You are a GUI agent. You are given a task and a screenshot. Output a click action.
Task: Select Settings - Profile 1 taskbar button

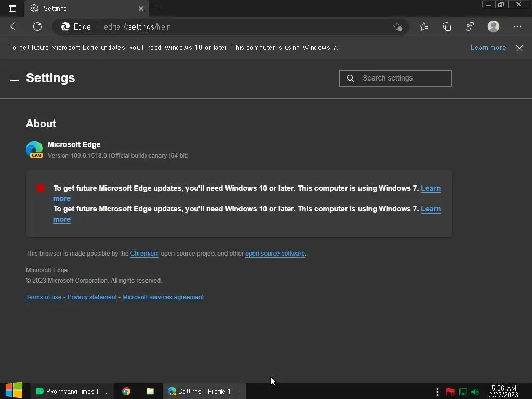[204, 392]
